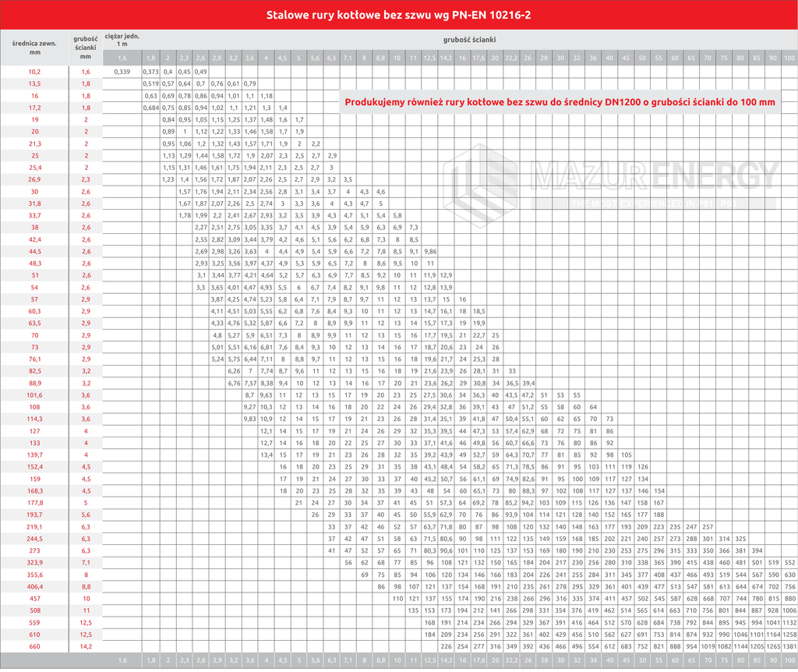Image resolution: width=798 pixels, height=672 pixels.
Task: Click the 0,339 weight cell
Action: [x=122, y=71]
